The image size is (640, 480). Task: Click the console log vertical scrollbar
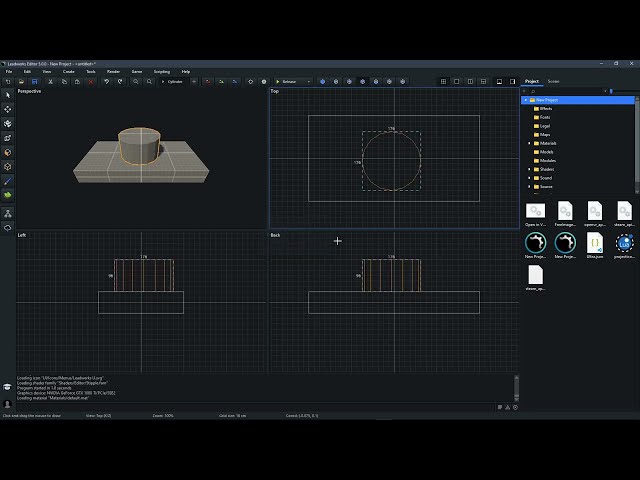[516, 388]
